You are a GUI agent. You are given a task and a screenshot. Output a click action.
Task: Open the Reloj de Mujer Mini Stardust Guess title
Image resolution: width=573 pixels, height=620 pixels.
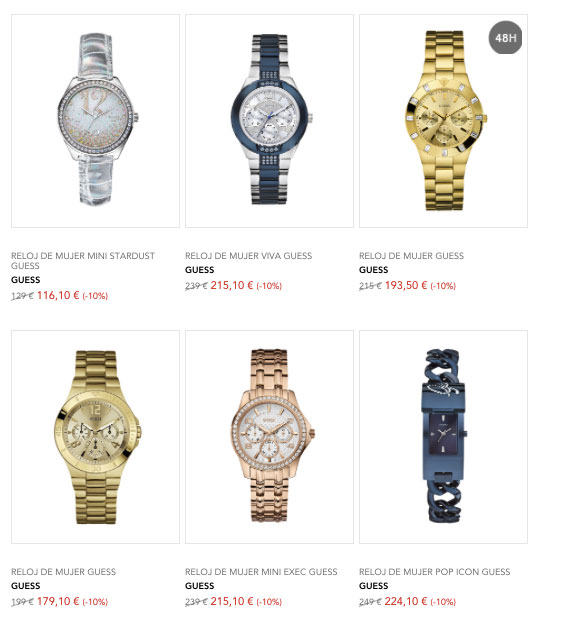[83, 261]
